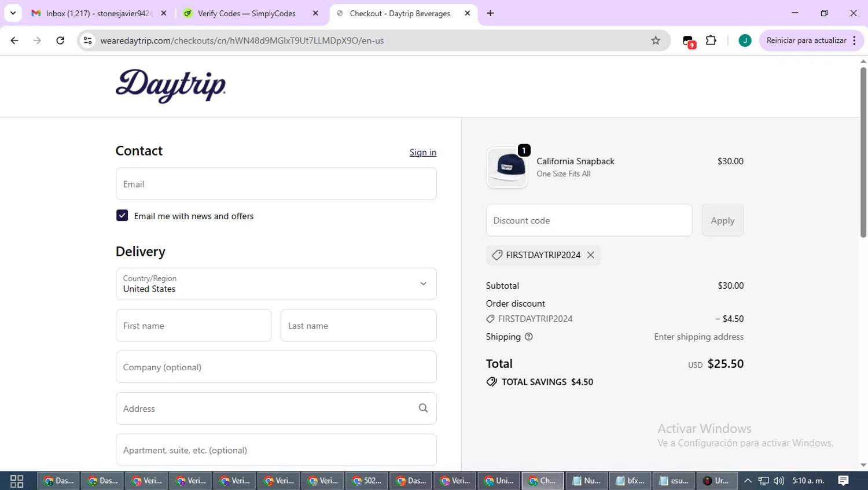The width and height of the screenshot is (868, 490).
Task: Focus the Email input field
Action: (x=276, y=184)
